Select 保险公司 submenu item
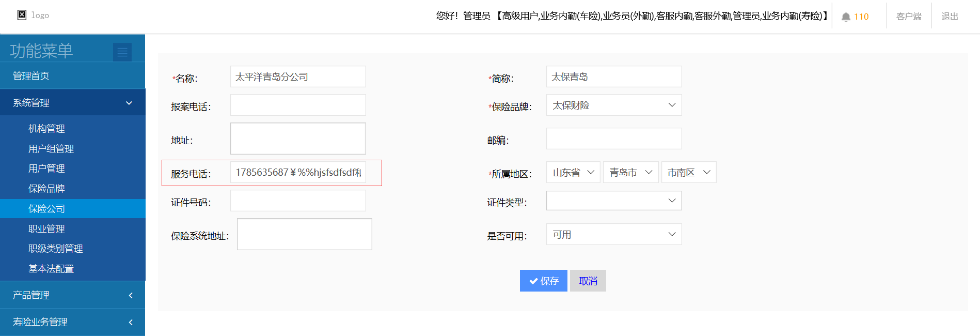Screen dimensions: 980x336 pyautogui.click(x=72, y=209)
